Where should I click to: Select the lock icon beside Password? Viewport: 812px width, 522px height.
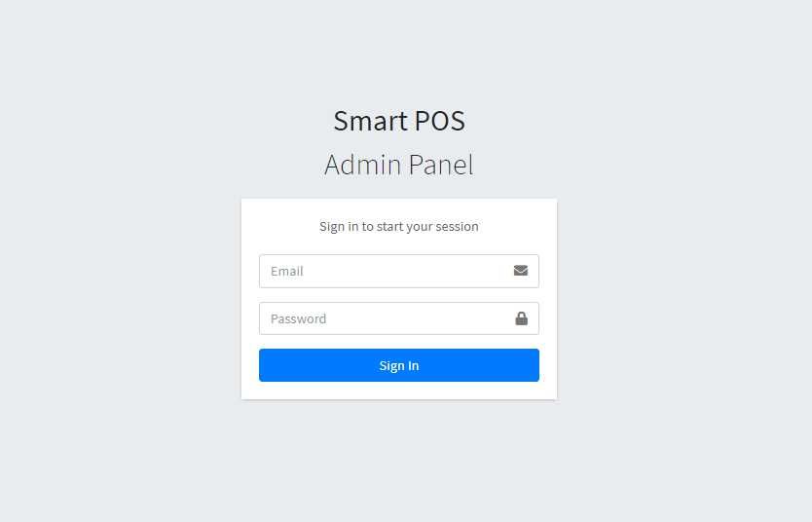pyautogui.click(x=521, y=318)
